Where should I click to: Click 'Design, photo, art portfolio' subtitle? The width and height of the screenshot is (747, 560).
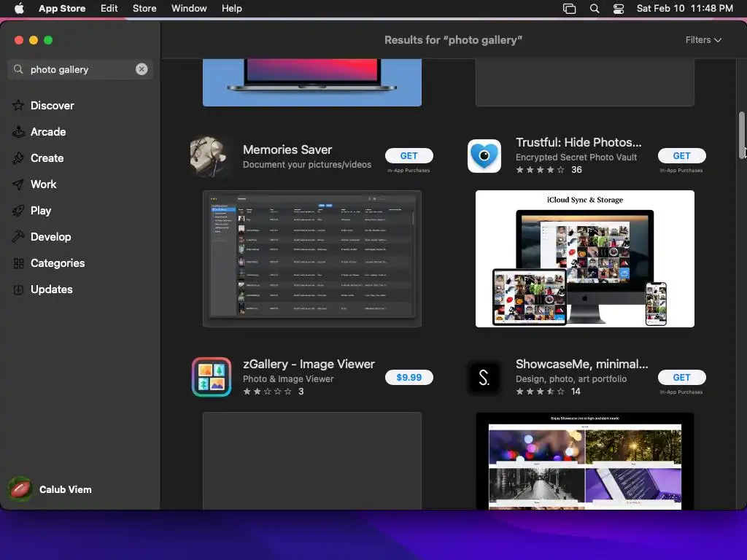[571, 379]
